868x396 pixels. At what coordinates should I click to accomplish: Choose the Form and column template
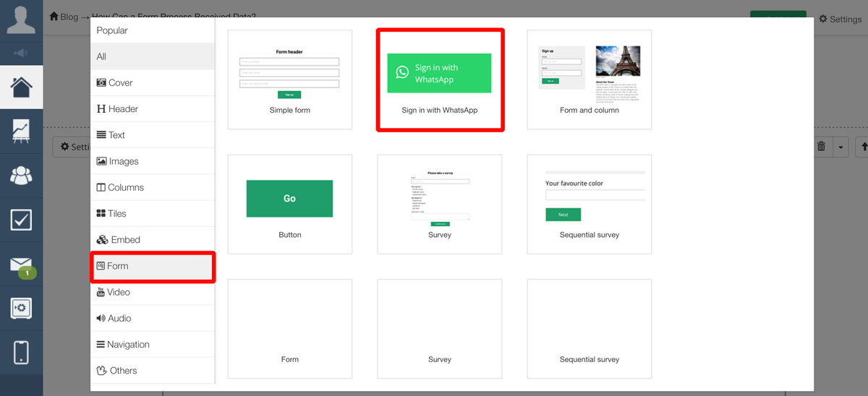tap(590, 79)
